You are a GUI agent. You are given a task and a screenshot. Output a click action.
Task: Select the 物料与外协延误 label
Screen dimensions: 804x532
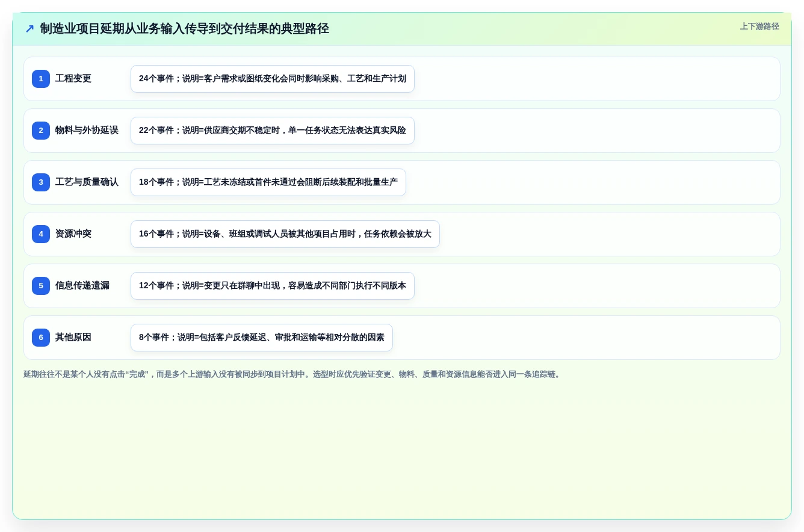click(87, 131)
